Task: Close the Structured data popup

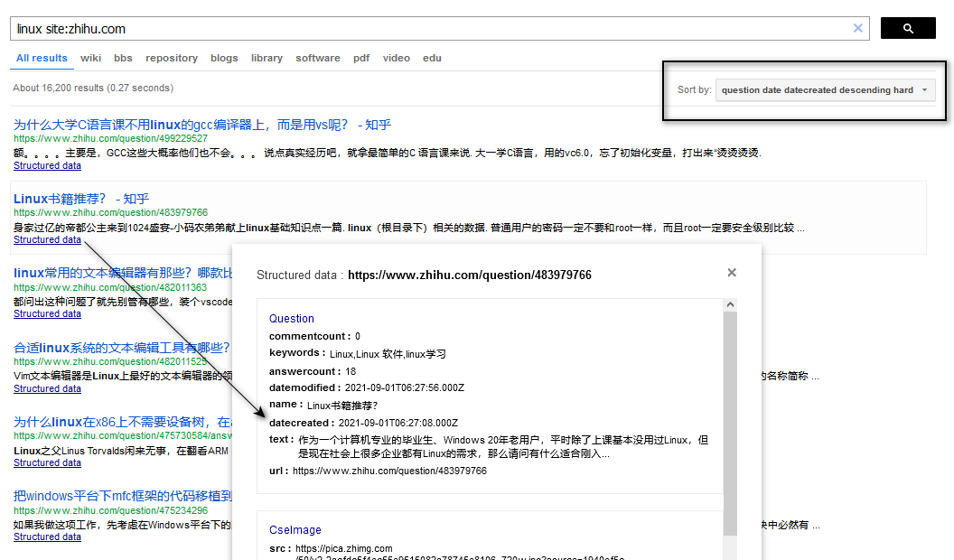Action: pos(732,273)
